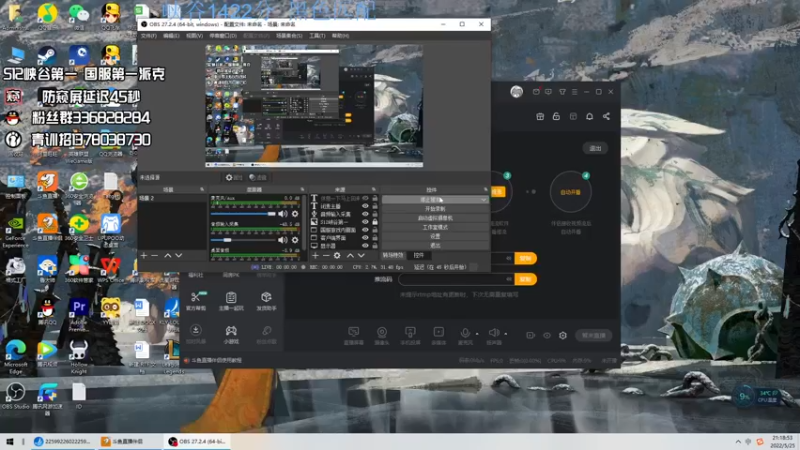Screen dimensions: 800x450
Task: Toggle visibility of the audio input capture source
Action: click(x=365, y=214)
